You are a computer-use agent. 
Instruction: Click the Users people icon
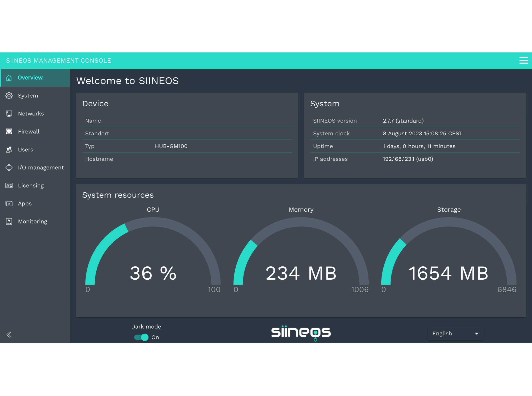[x=9, y=150]
